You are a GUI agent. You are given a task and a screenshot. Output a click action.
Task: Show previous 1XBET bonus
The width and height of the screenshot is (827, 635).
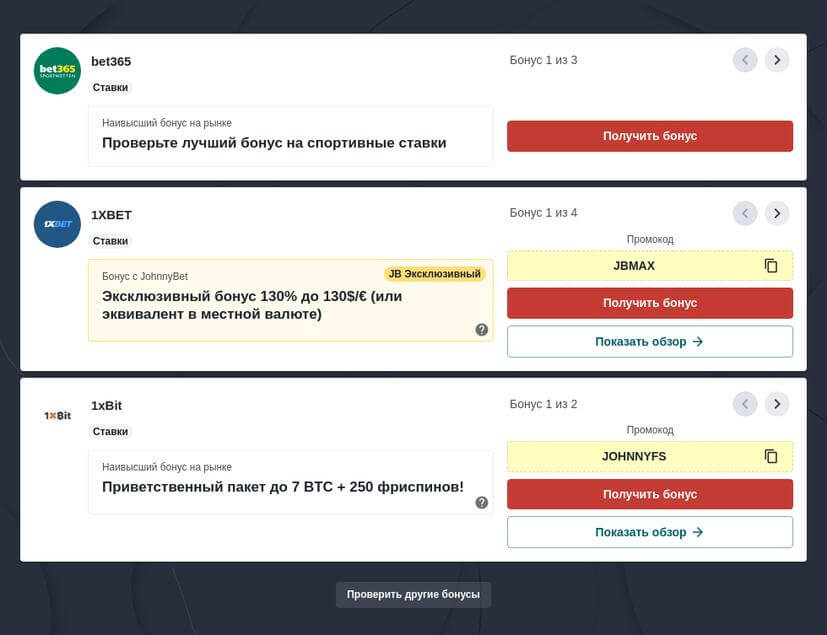(x=745, y=213)
